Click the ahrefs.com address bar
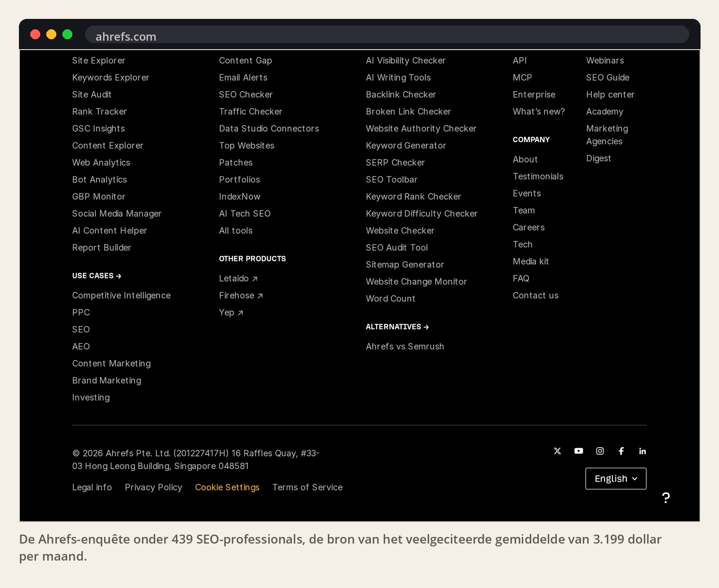719x588 pixels. pos(387,35)
